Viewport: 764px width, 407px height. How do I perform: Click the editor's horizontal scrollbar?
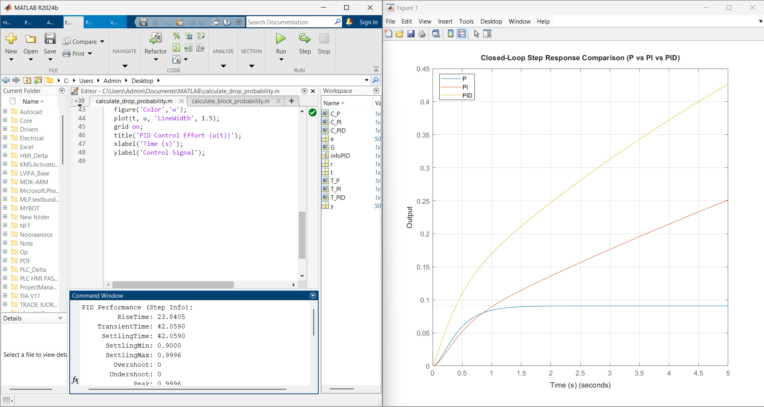point(173,285)
